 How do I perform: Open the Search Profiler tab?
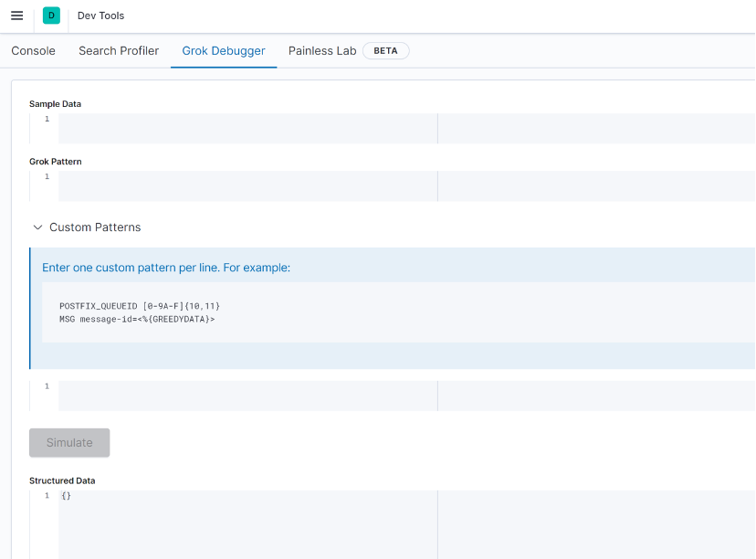coord(119,50)
